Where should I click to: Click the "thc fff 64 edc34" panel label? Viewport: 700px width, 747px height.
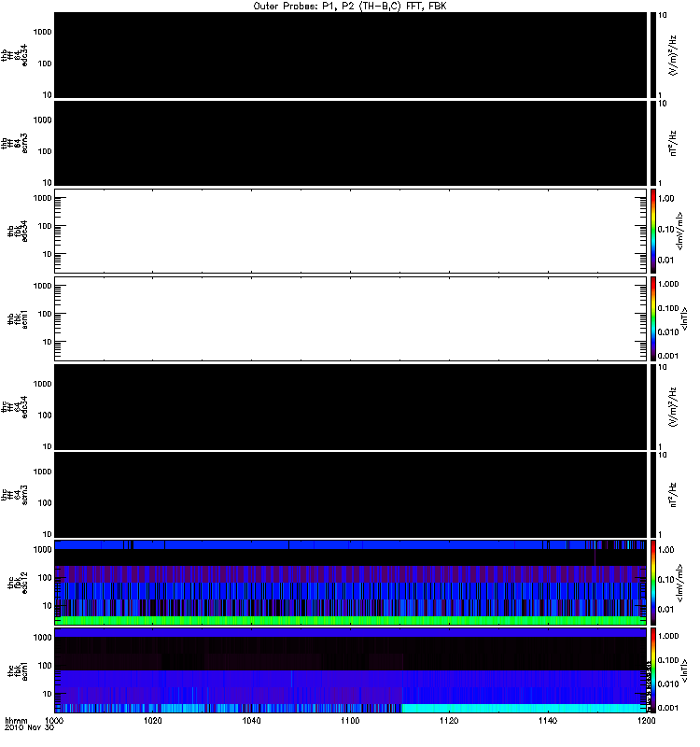[14, 407]
